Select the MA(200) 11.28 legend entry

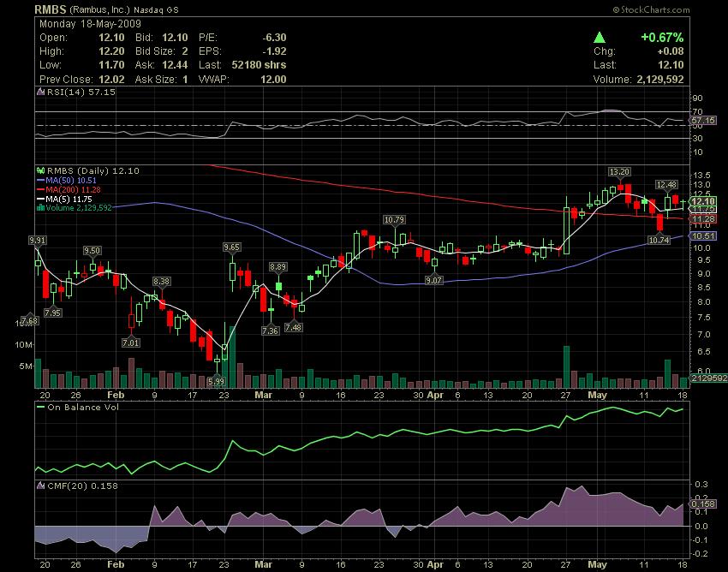pos(69,189)
